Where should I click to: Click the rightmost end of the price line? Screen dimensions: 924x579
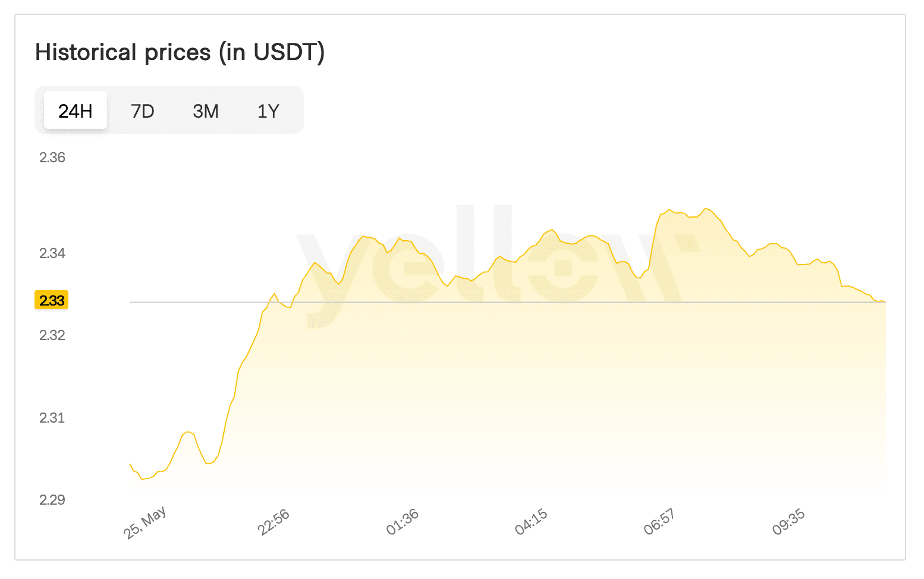coord(885,302)
